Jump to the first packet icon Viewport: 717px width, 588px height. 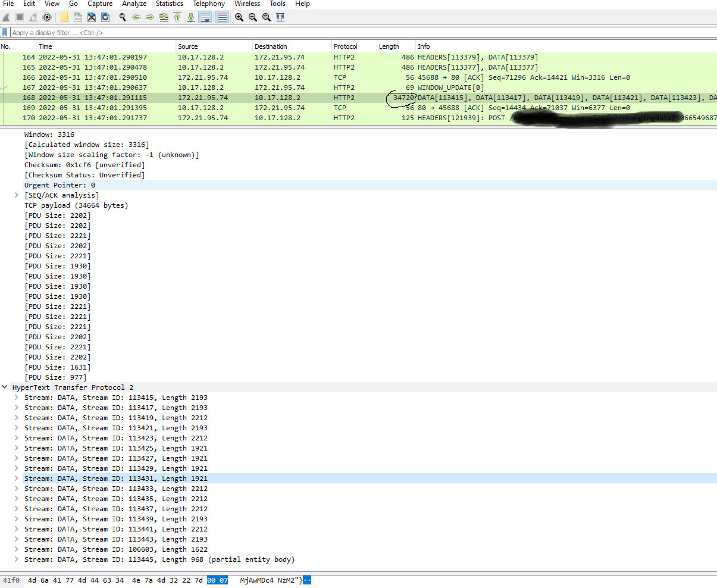pyautogui.click(x=177, y=17)
